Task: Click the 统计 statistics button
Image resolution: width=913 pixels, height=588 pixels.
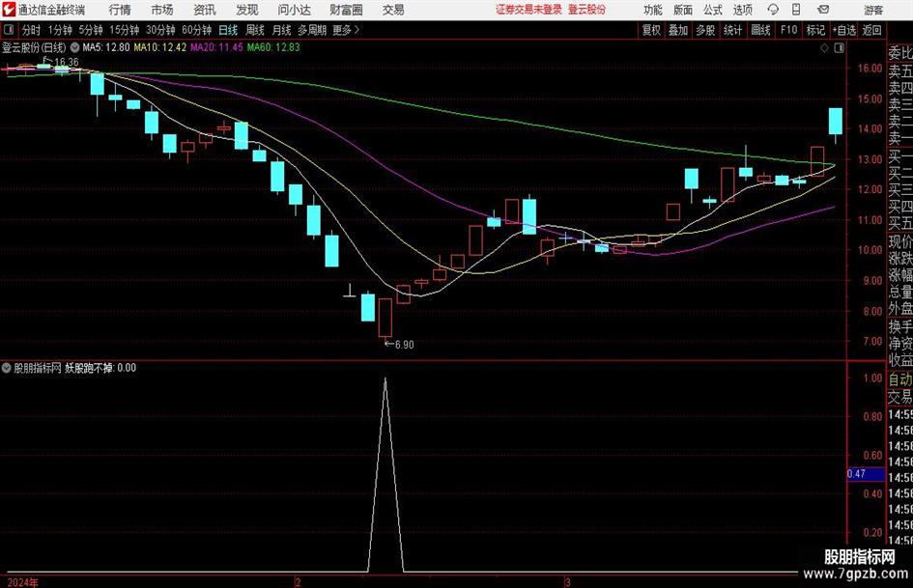Action: (732, 30)
